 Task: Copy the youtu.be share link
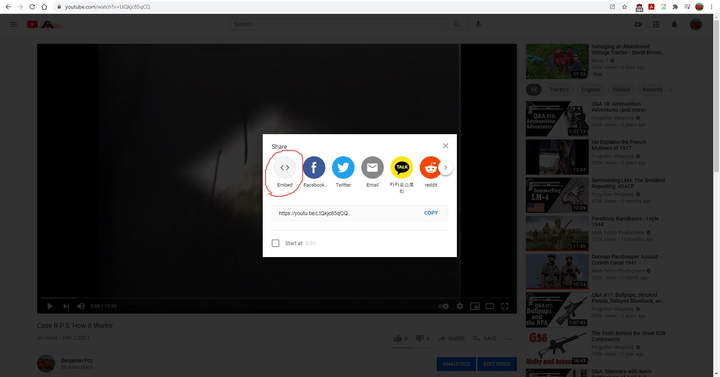(431, 213)
